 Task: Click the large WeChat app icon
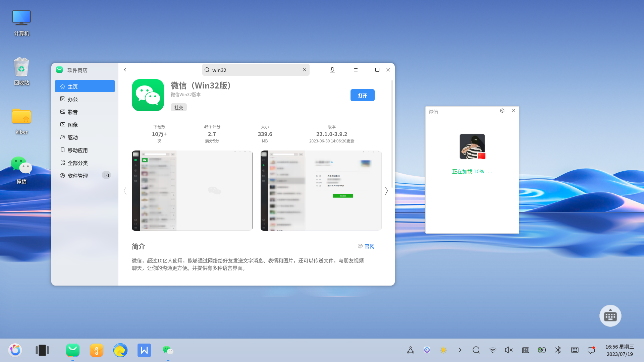tap(148, 95)
